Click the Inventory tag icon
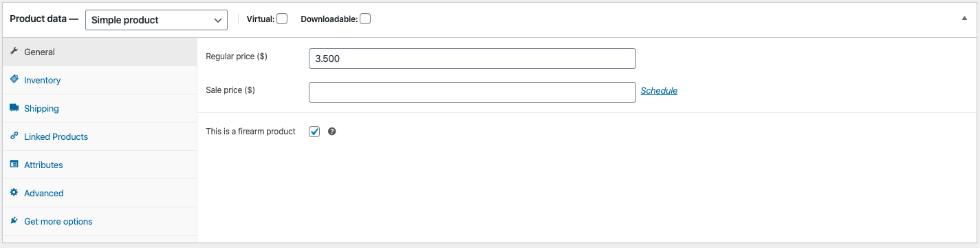 pos(14,80)
